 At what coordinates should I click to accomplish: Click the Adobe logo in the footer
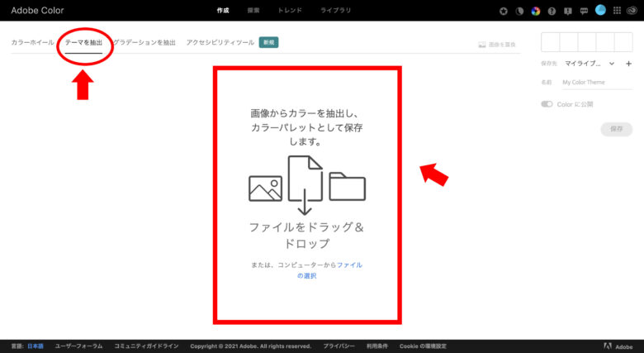tap(618, 346)
